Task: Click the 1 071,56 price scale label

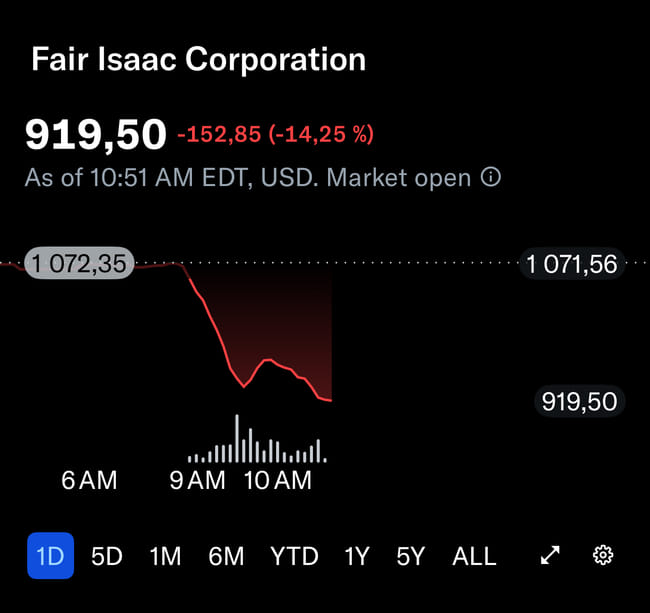Action: [572, 264]
